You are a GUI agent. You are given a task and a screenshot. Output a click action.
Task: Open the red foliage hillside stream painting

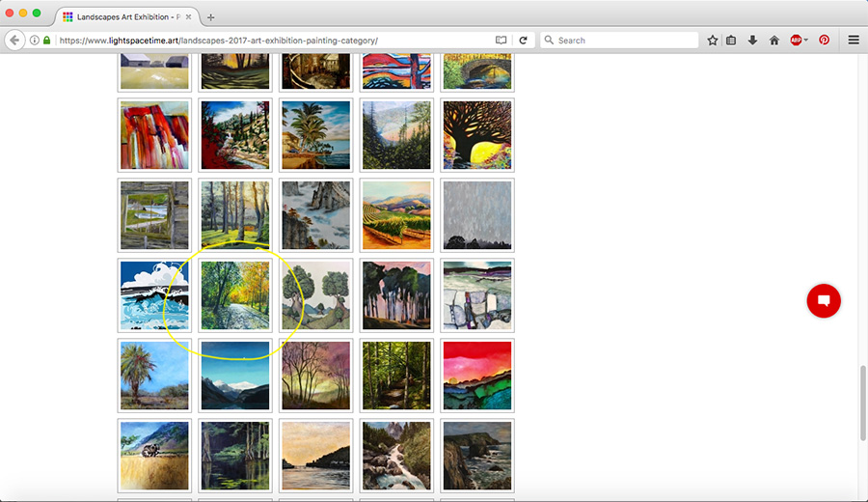[x=235, y=134]
